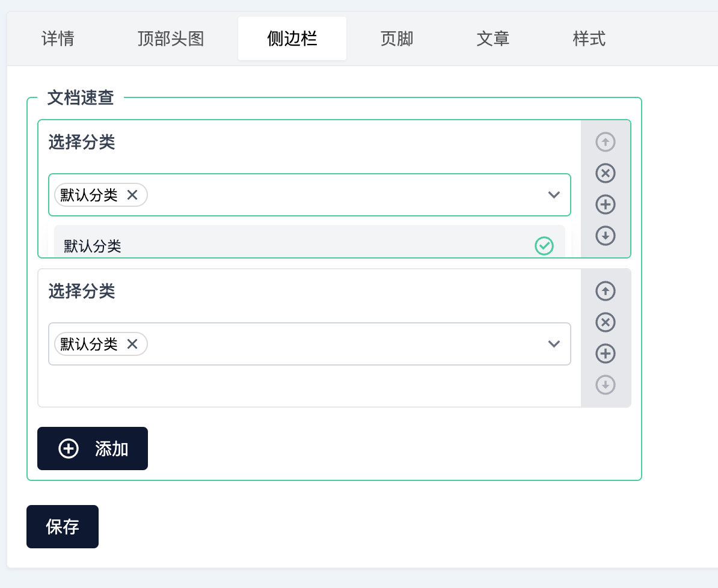Screen dimensions: 718x588
Task: Click the 添加 button
Action: pyautogui.click(x=92, y=448)
